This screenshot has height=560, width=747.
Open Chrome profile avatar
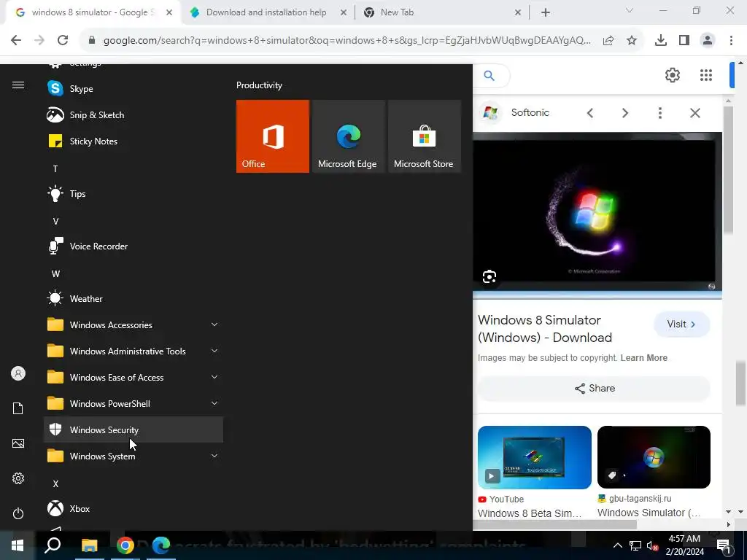point(708,41)
